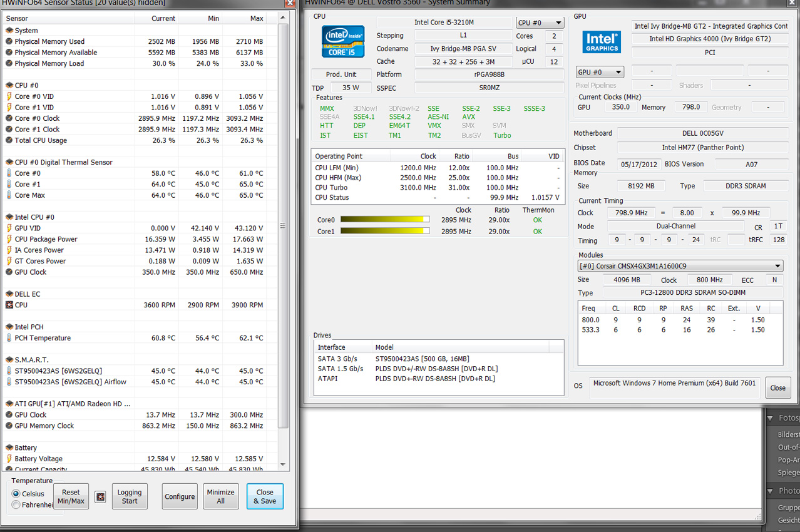The height and width of the screenshot is (532, 800).
Task: Click the Max column header
Action: point(244,19)
